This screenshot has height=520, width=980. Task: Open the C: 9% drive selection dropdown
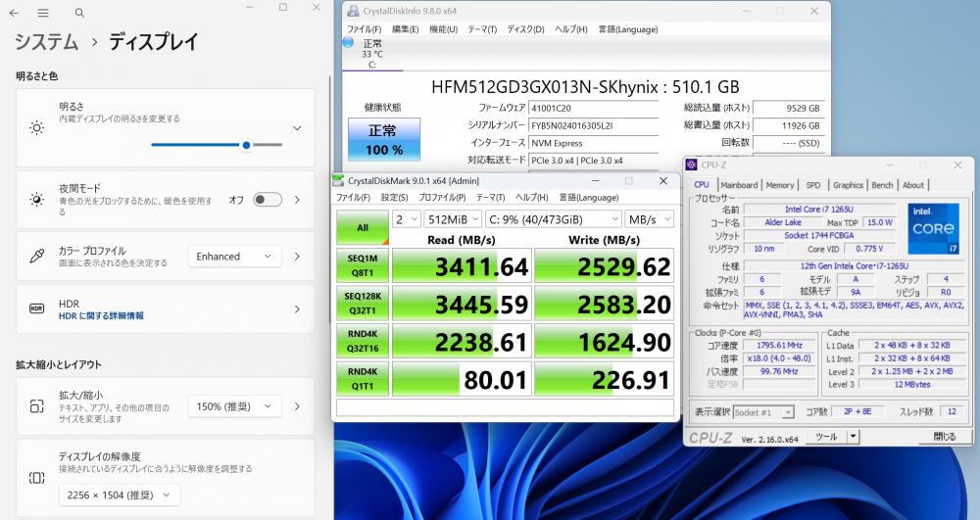(x=553, y=219)
